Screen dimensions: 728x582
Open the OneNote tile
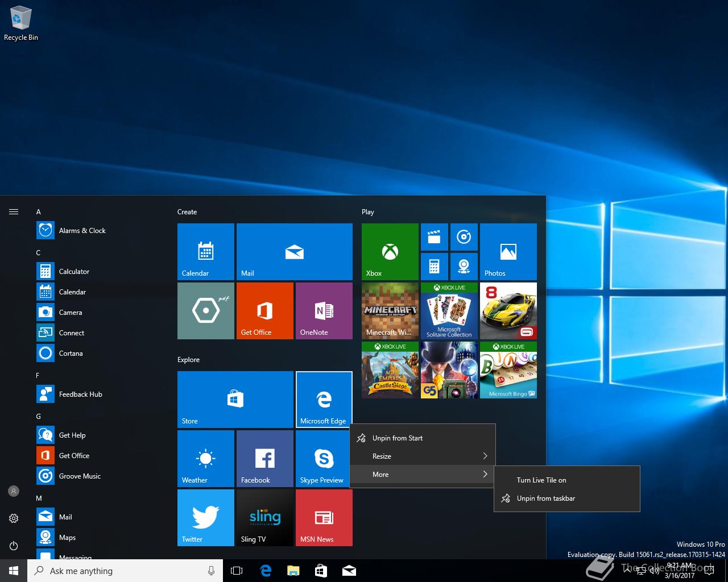click(324, 310)
